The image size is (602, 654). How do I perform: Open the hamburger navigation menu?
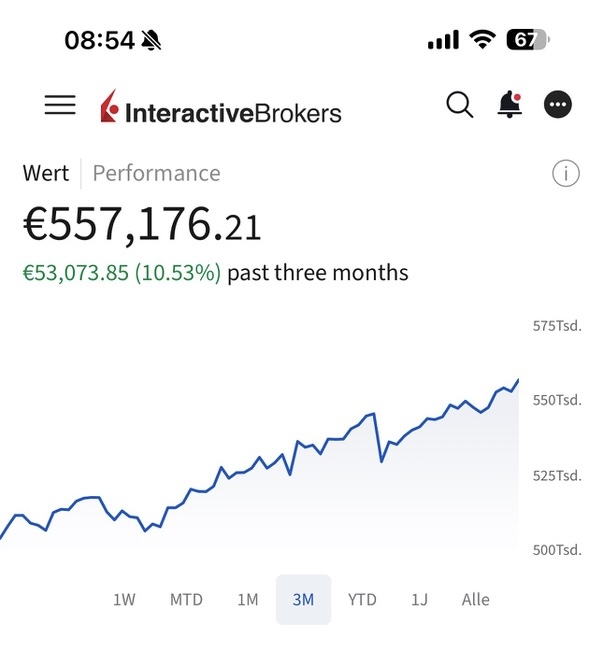click(x=60, y=105)
